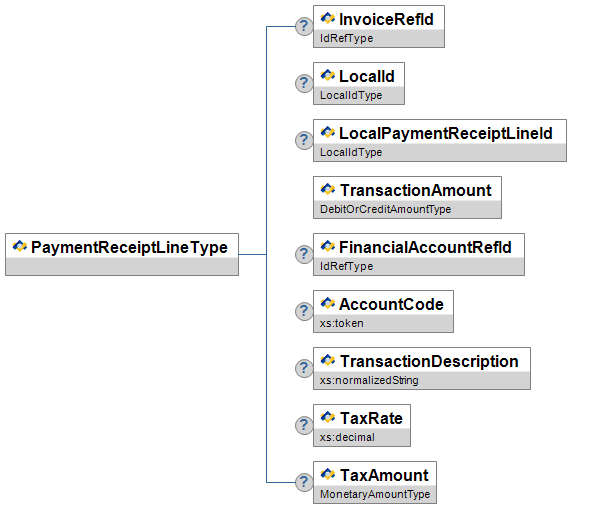Select the PaymentReceiptLineType root node
Viewport: 589px width, 508px height.
coord(122,254)
